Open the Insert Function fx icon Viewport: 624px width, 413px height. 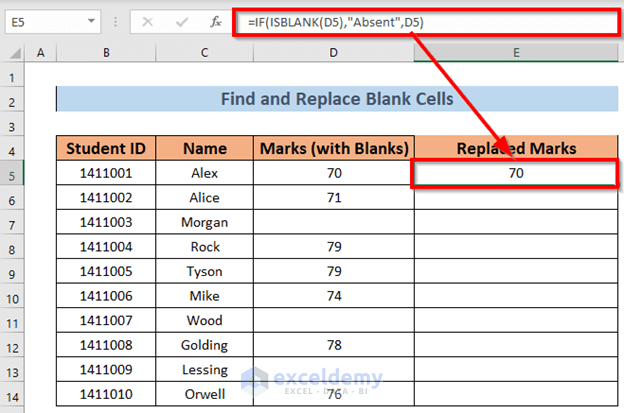[x=216, y=22]
